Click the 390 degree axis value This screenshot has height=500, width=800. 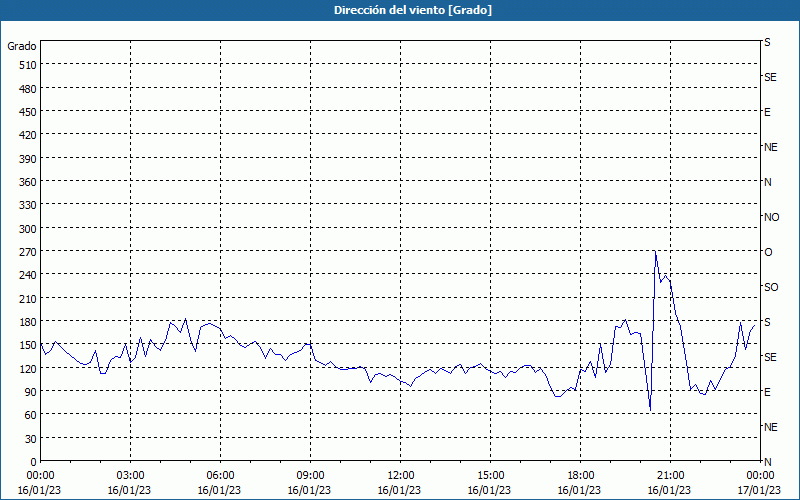(29, 159)
